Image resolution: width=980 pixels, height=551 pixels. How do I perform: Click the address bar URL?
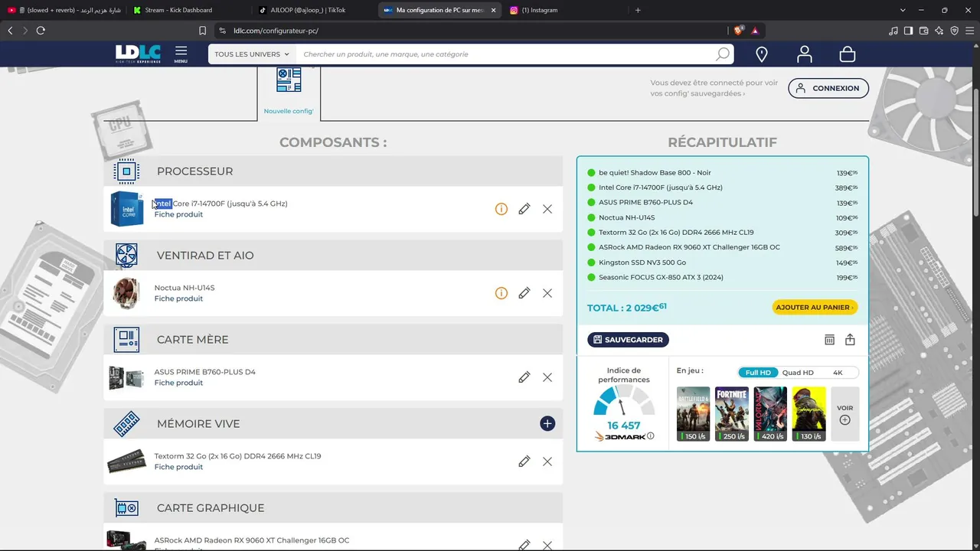pos(276,31)
